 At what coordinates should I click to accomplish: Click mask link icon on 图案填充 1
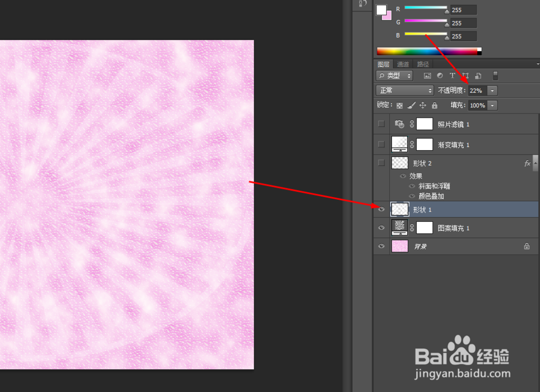[412, 228]
